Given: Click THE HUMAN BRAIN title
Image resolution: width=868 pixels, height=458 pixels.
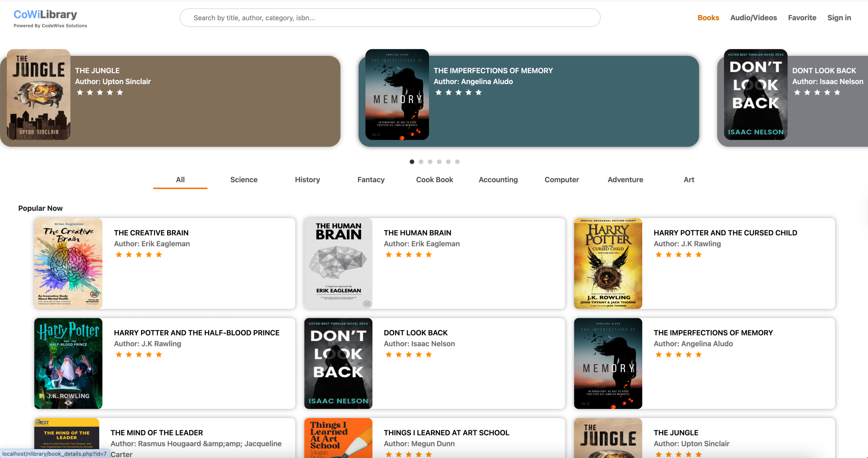Looking at the screenshot, I should [417, 233].
